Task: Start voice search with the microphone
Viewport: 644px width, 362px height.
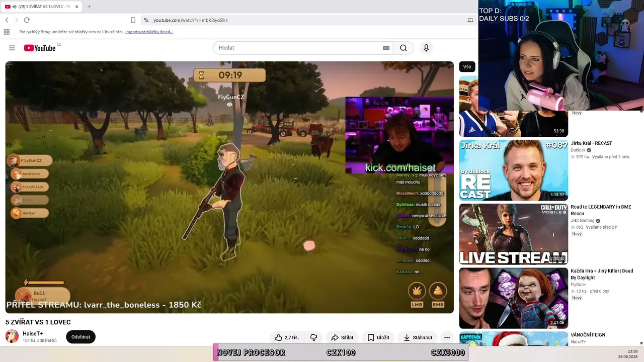Action: click(x=426, y=48)
